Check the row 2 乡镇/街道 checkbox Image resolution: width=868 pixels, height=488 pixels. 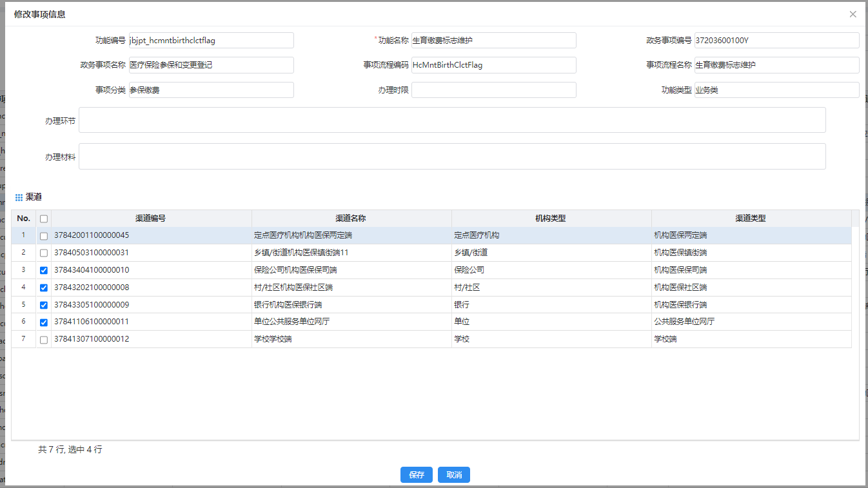pos(44,253)
